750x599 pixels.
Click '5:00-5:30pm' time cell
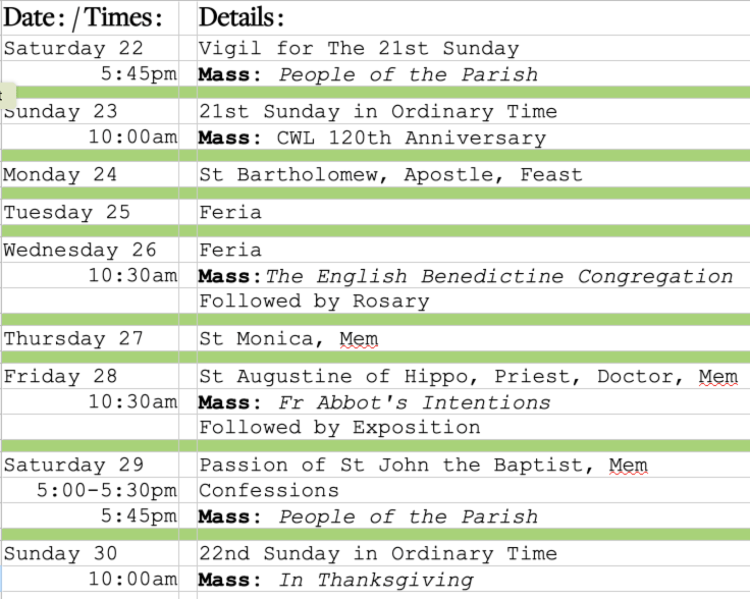(90, 490)
